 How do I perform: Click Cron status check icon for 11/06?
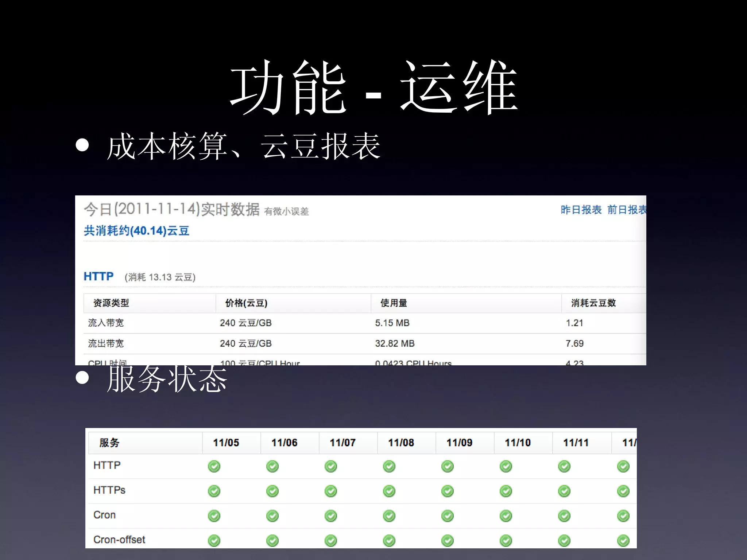[x=272, y=516]
